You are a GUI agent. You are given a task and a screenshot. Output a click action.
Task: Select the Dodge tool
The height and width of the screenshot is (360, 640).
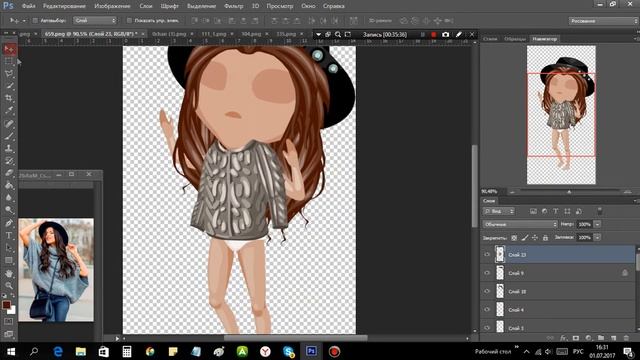click(9, 210)
